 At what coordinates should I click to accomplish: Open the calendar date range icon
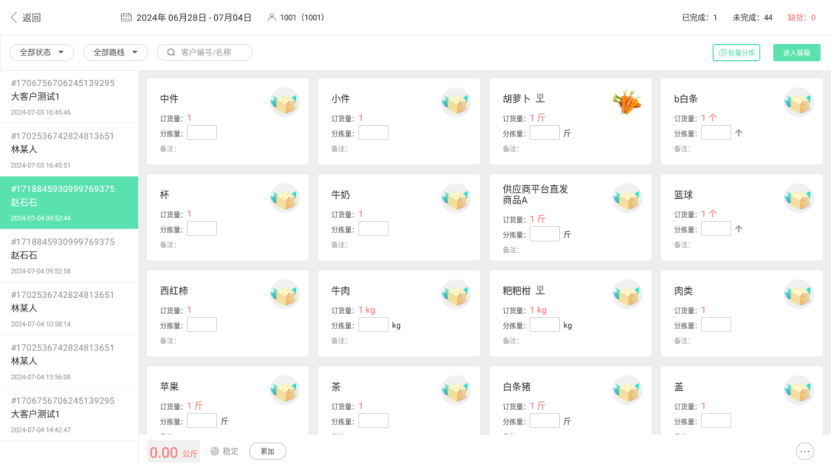[x=126, y=17]
